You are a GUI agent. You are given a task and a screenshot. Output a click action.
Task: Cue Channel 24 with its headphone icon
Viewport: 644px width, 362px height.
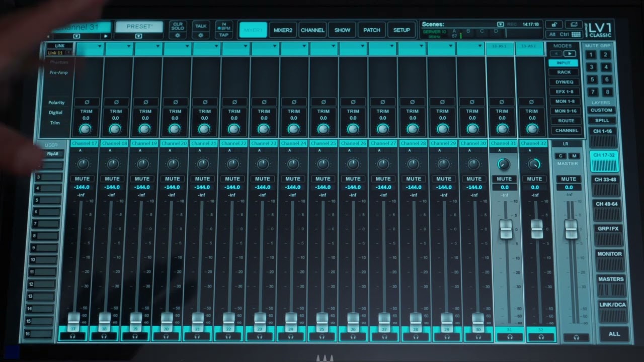coord(291,336)
